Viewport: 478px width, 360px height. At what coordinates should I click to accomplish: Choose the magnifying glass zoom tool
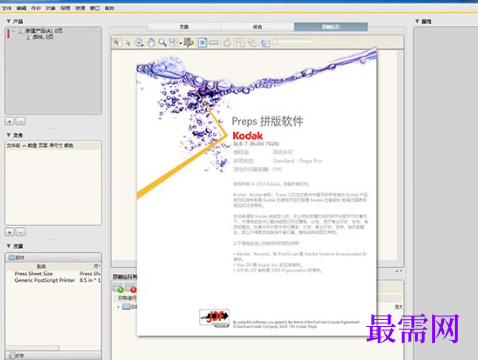[162, 42]
